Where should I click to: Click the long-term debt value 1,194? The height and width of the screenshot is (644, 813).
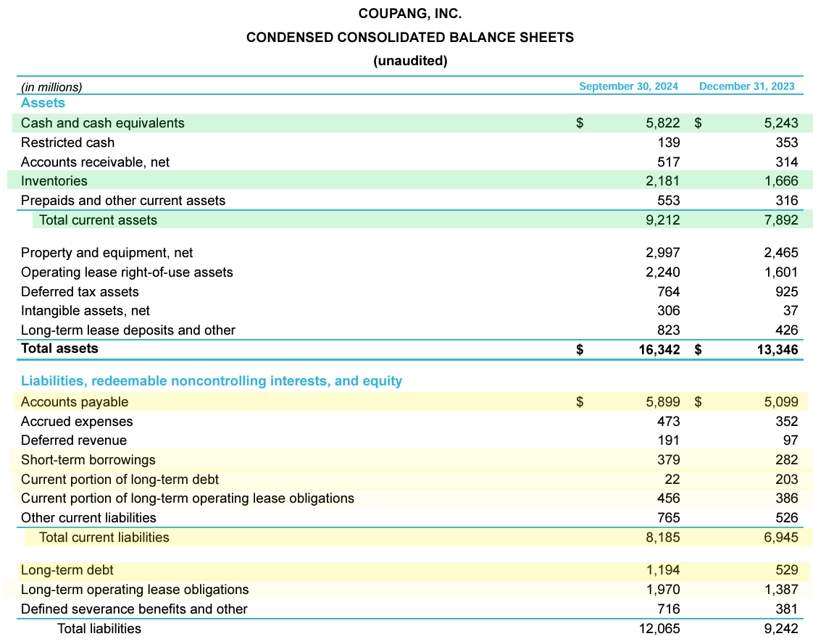click(662, 570)
